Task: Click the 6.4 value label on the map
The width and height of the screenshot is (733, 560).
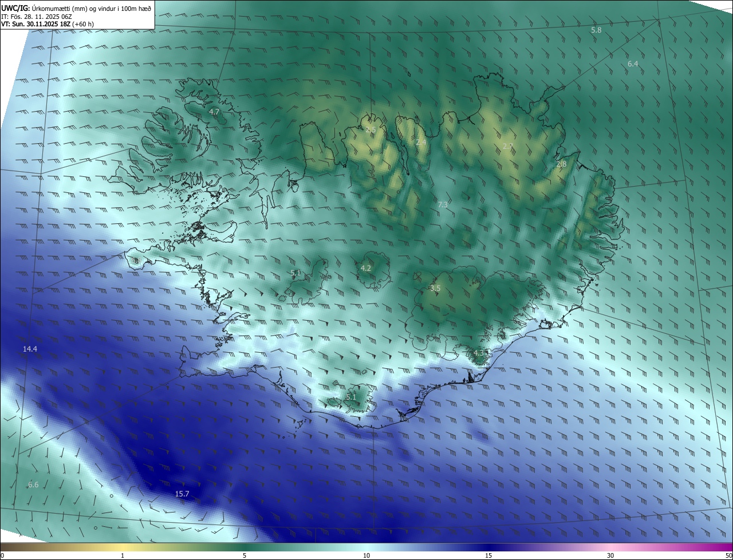Action: [x=633, y=64]
